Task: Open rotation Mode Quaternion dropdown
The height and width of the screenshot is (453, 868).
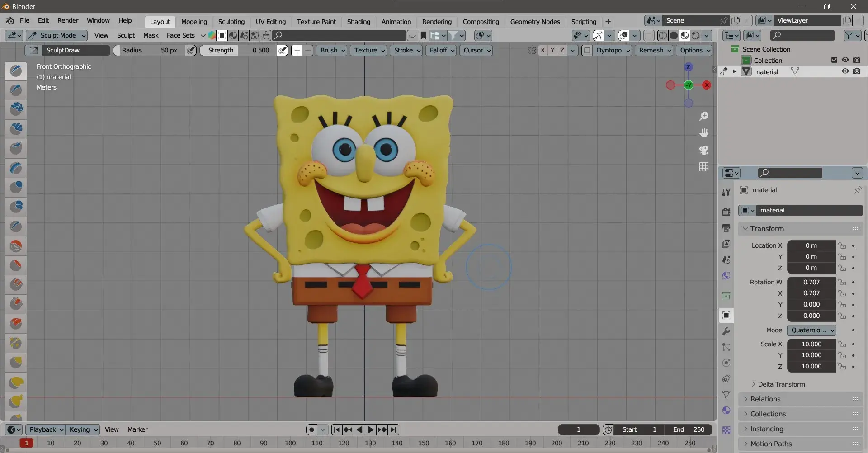Action: pyautogui.click(x=811, y=330)
